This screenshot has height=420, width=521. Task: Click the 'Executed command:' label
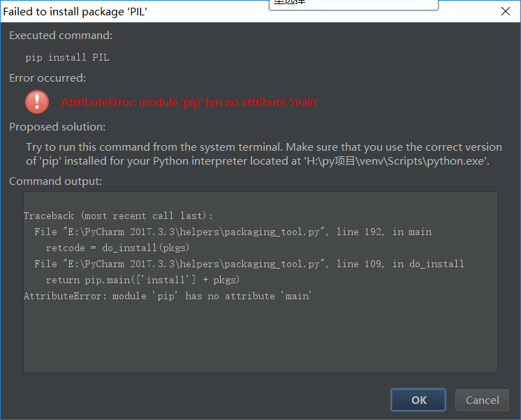coord(61,36)
